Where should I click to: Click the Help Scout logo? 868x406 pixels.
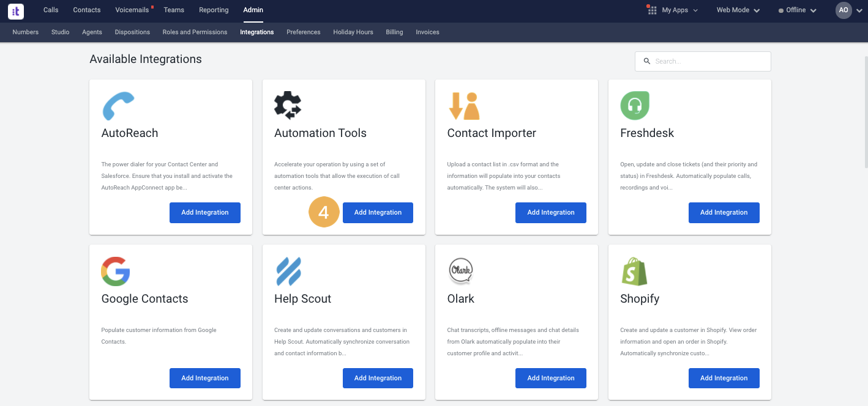(288, 271)
